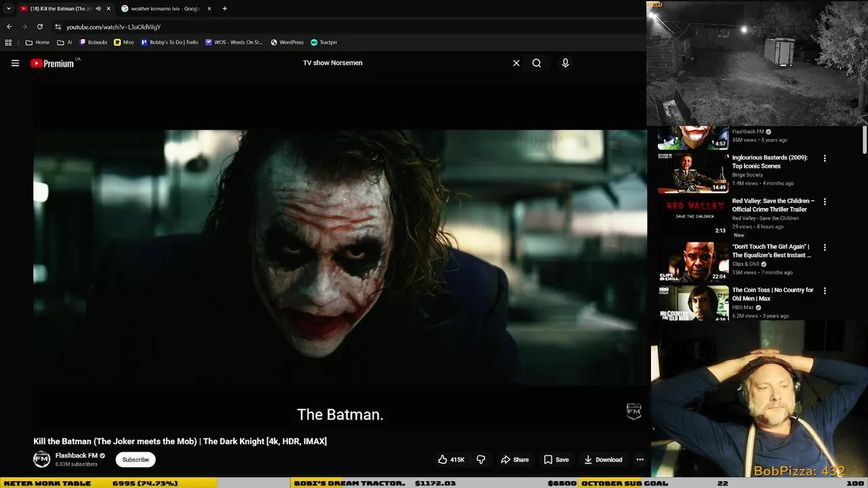Start voice search with microphone

point(566,63)
